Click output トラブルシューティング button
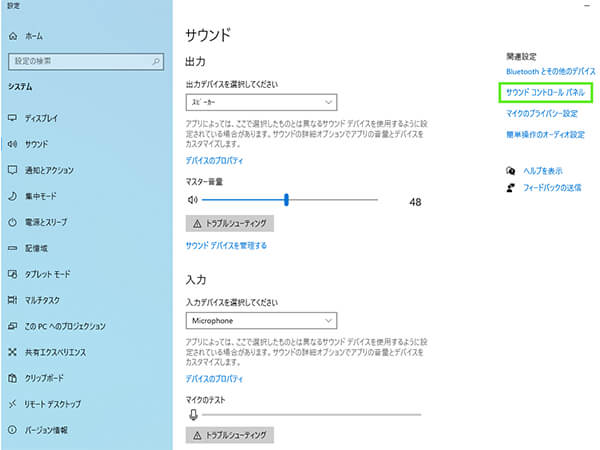This screenshot has width=600, height=450. click(x=229, y=223)
